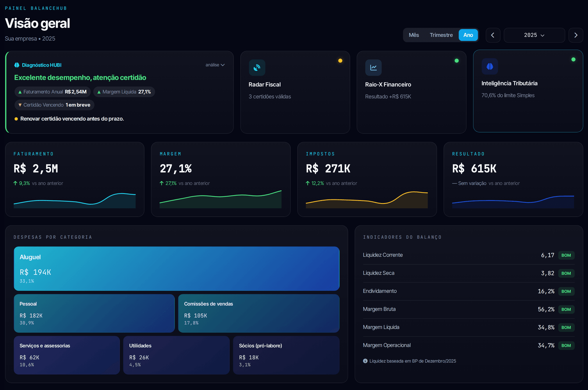588x390 pixels.
Task: Select the Ano period option
Action: (x=468, y=35)
